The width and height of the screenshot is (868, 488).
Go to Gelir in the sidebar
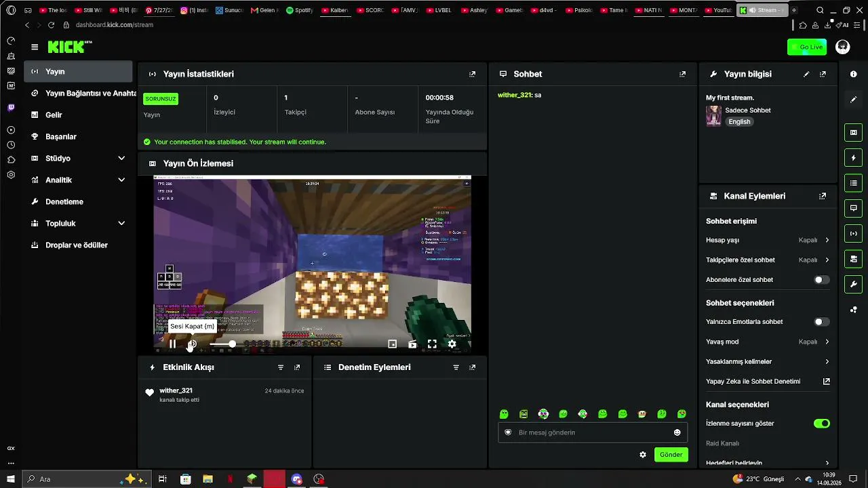tap(78, 115)
